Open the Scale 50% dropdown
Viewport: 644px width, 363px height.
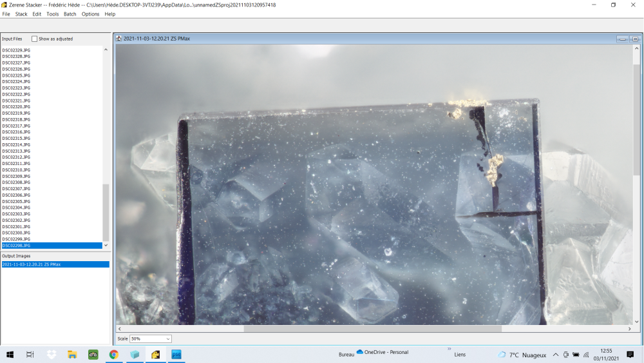coord(151,338)
